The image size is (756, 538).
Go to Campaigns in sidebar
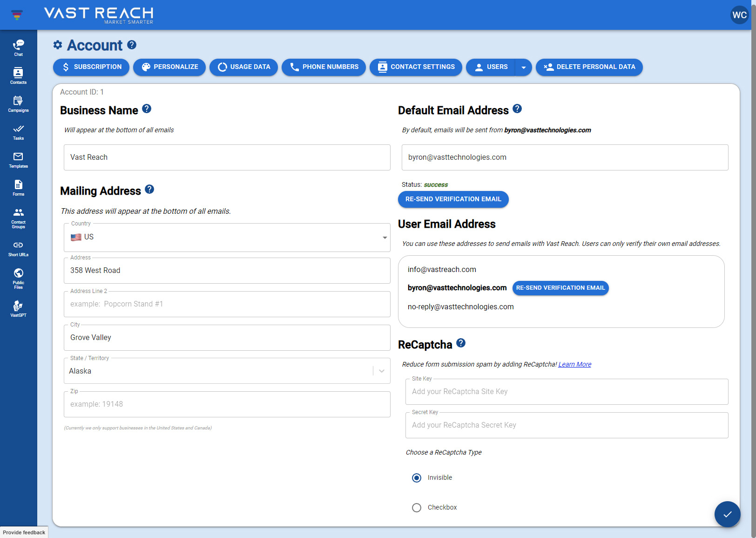[x=18, y=103]
